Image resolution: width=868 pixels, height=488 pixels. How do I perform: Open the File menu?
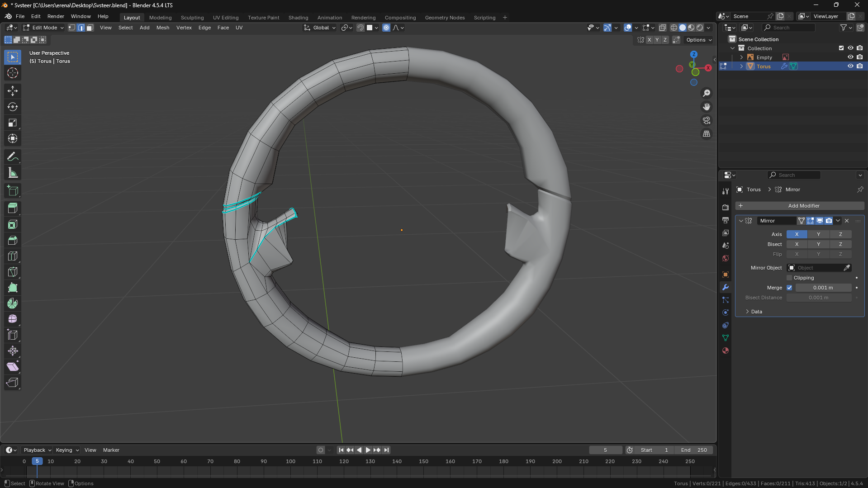[x=20, y=16]
